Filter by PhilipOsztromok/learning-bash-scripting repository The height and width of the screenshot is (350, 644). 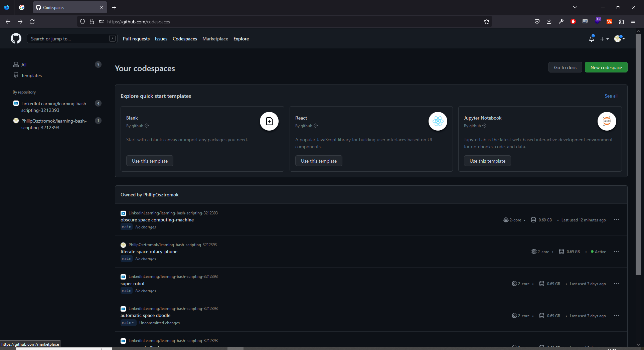57,124
